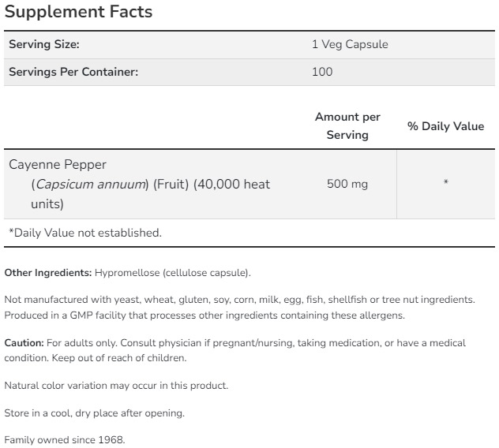499x448 pixels.
Task: Click the natural color variation note
Action: [116, 386]
